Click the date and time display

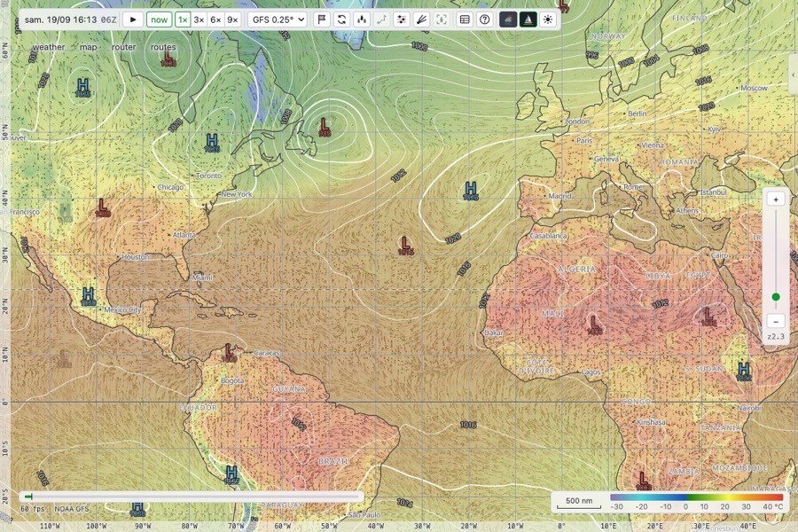pyautogui.click(x=70, y=20)
